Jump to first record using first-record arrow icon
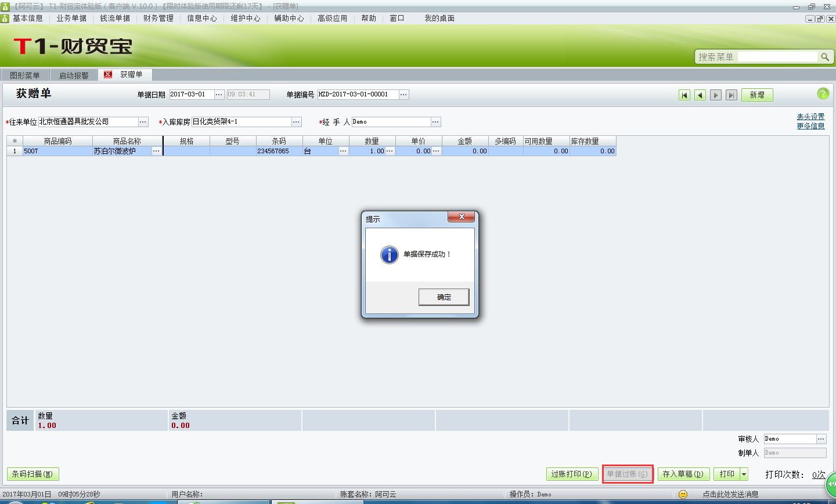The image size is (836, 504). [684, 95]
